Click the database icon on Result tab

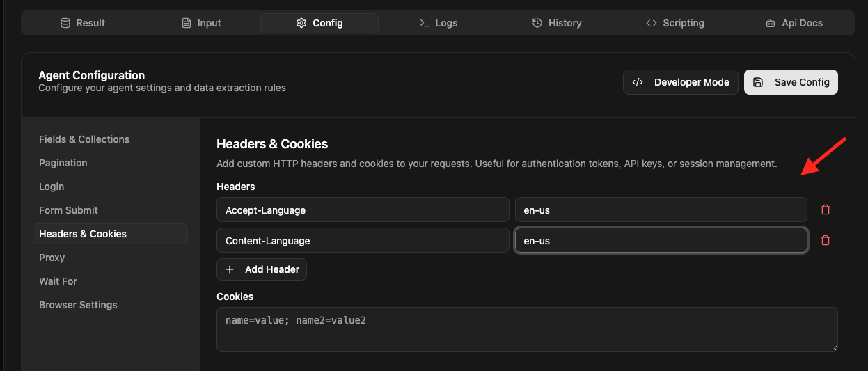[65, 23]
